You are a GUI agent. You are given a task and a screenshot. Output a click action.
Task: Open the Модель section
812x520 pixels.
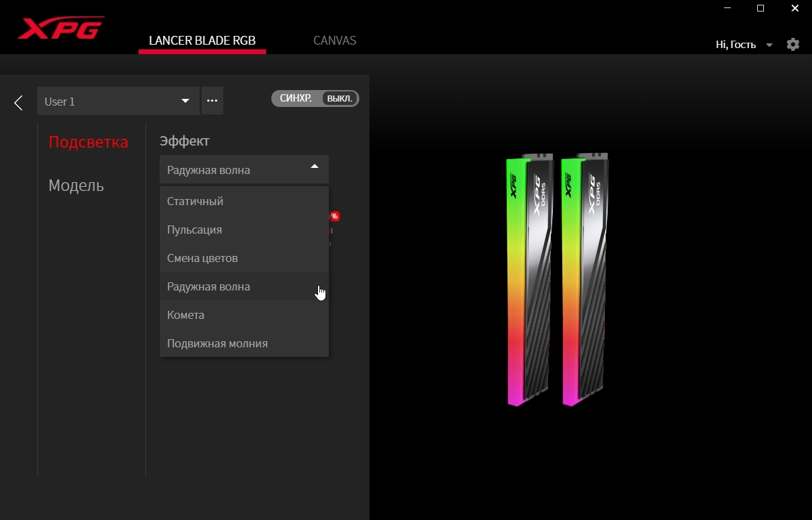(76, 186)
